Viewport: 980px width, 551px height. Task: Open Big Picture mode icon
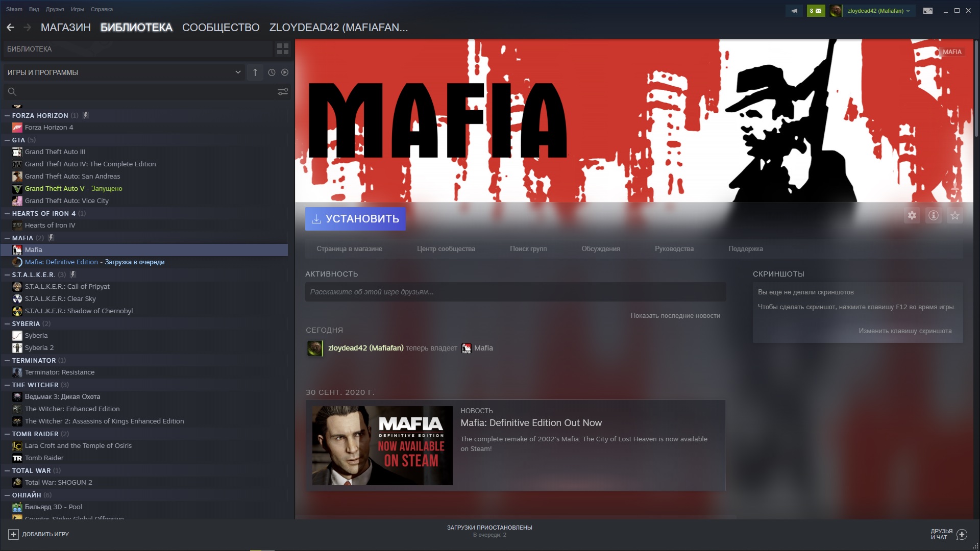tap(928, 11)
